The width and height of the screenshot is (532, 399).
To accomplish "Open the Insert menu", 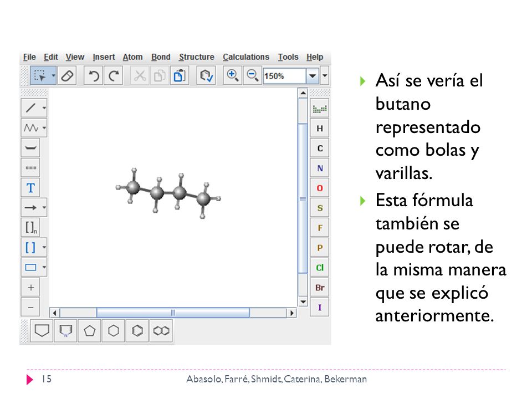I will 104,57.
